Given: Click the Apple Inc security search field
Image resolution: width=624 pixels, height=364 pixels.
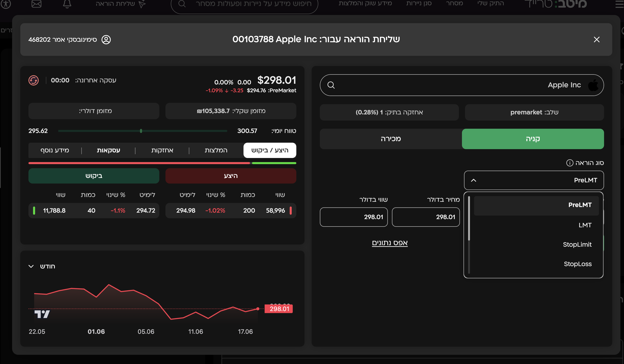Looking at the screenshot, I should [462, 85].
